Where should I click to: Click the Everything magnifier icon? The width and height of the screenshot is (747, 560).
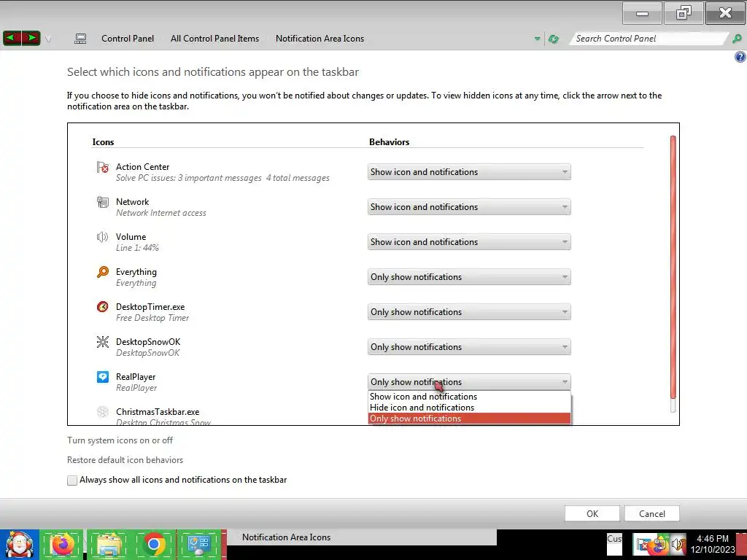[102, 272]
